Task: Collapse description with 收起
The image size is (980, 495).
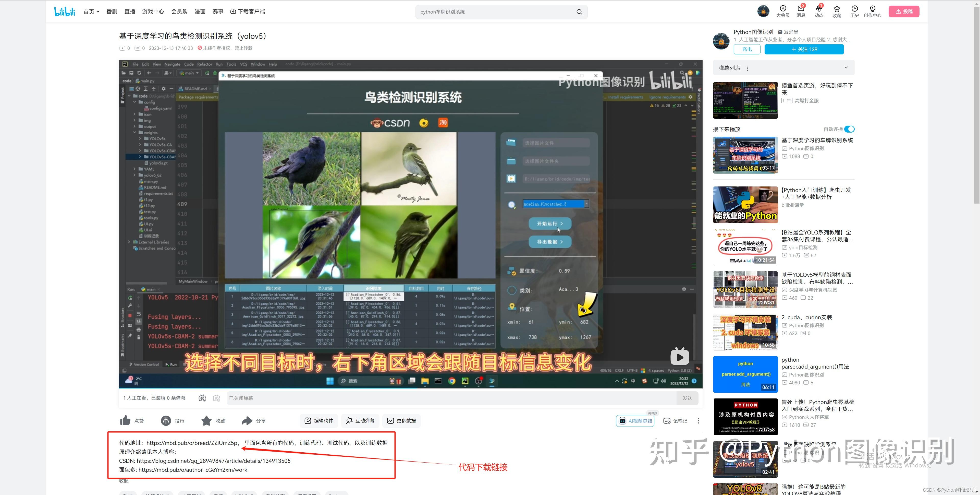Action: pos(124,480)
